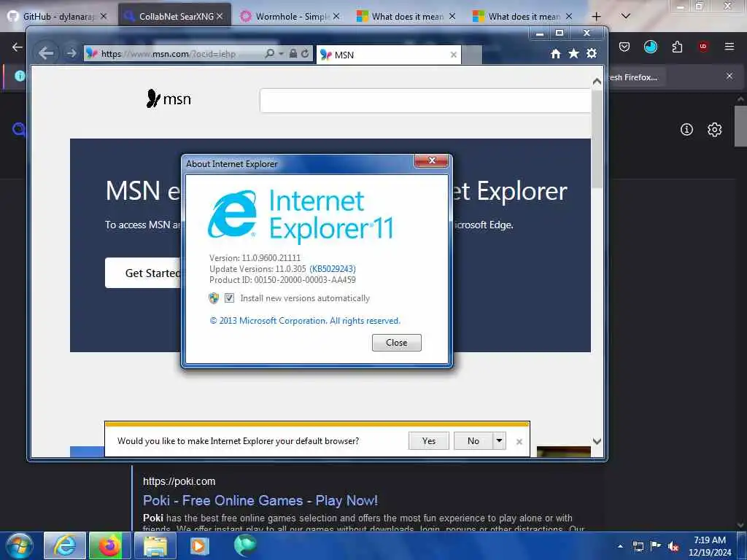Open a new Firefox tab with plus
Image resolution: width=747 pixels, height=560 pixels.
pos(596,17)
